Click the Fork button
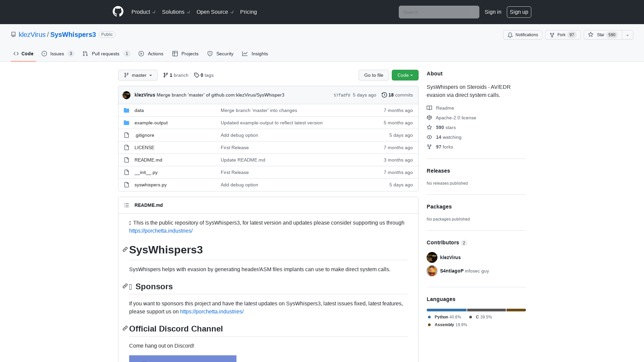 [x=563, y=35]
